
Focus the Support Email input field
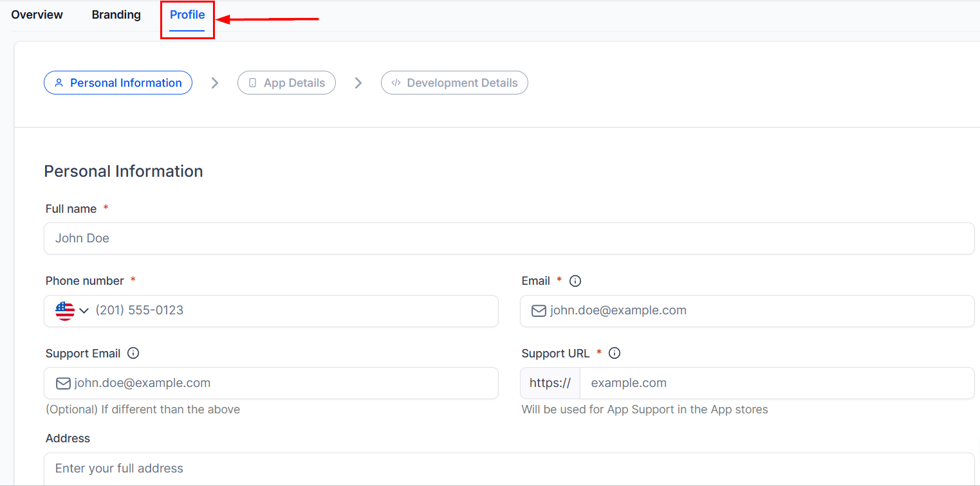click(271, 383)
